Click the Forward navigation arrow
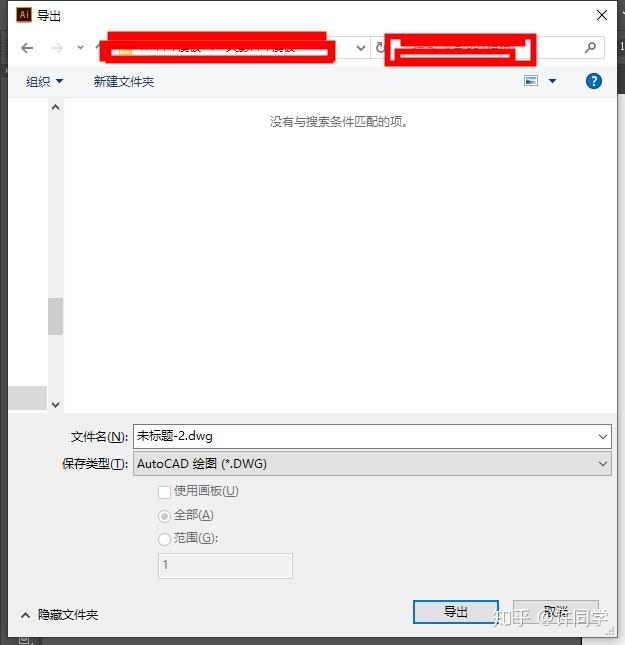625x645 pixels. [x=56, y=48]
